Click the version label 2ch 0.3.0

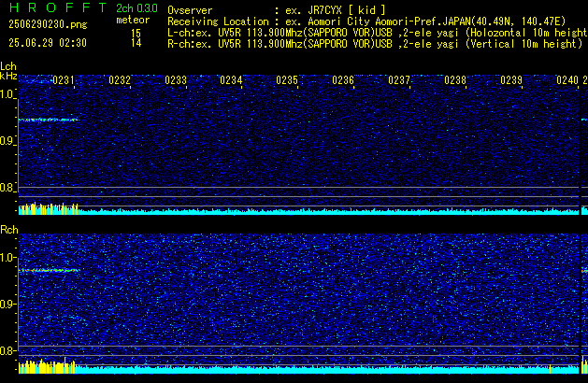click(136, 8)
